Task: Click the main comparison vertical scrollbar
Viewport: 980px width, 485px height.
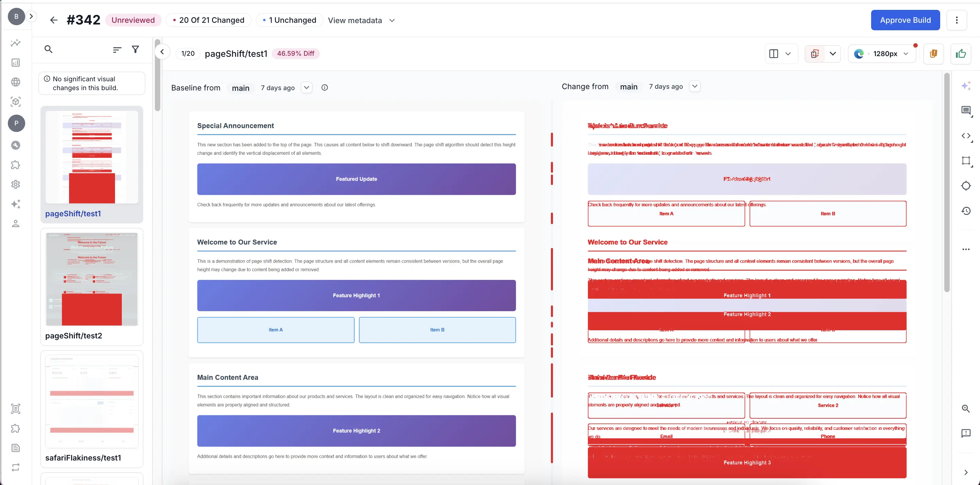Action: tap(947, 183)
